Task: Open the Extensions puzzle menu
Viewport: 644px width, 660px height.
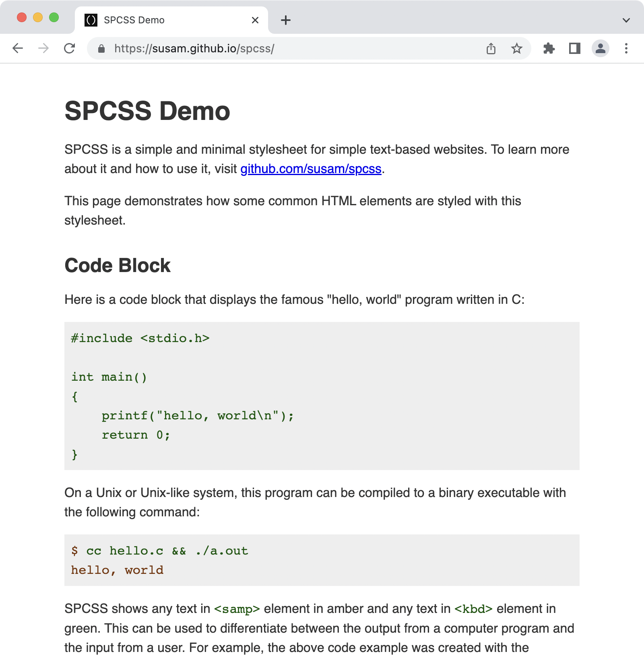Action: (x=549, y=49)
